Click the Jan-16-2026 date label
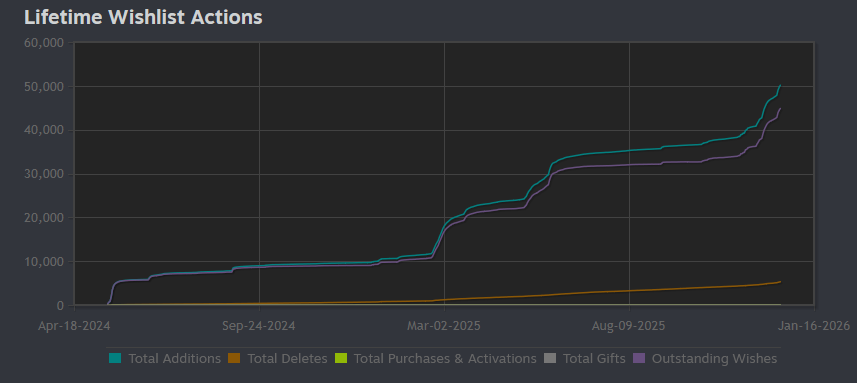857x383 pixels. click(x=814, y=326)
